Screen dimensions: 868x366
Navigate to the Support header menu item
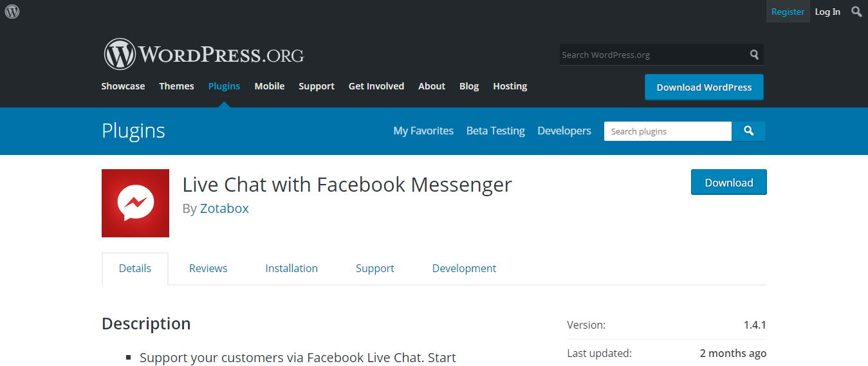317,86
